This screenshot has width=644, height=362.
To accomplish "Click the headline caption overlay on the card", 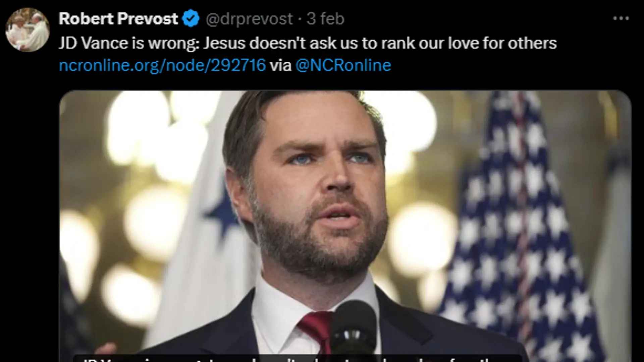I will (x=297, y=359).
